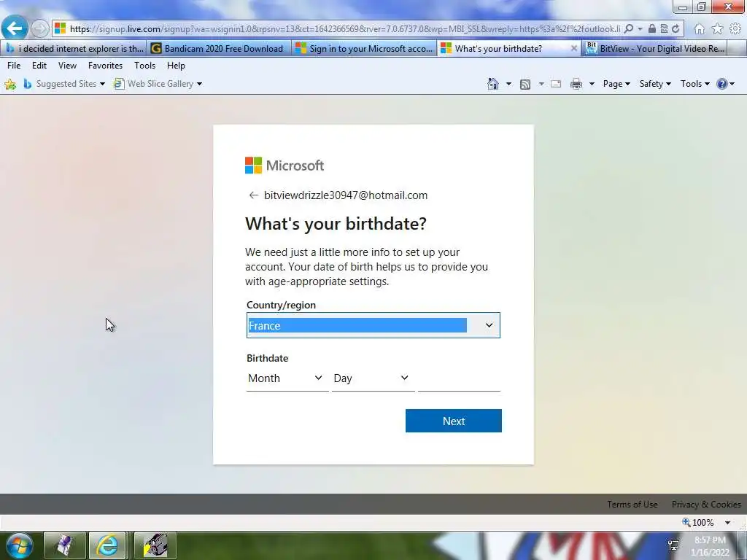Open the File menu

pyautogui.click(x=14, y=66)
